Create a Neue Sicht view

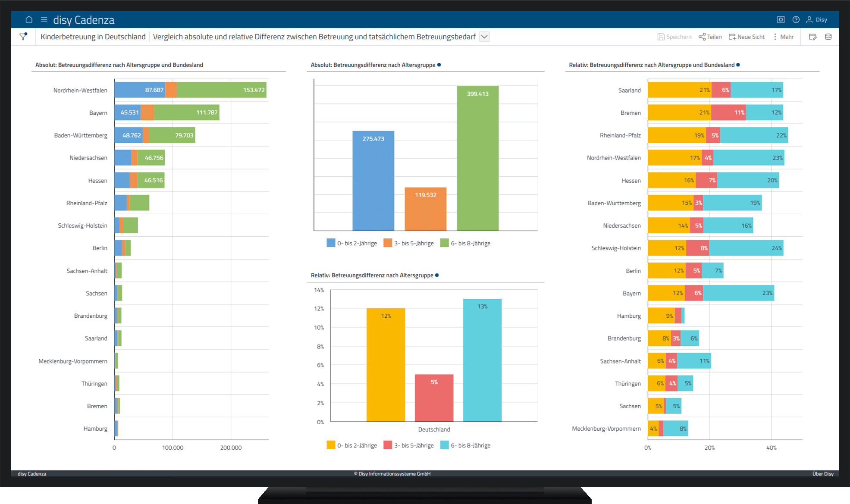click(747, 37)
